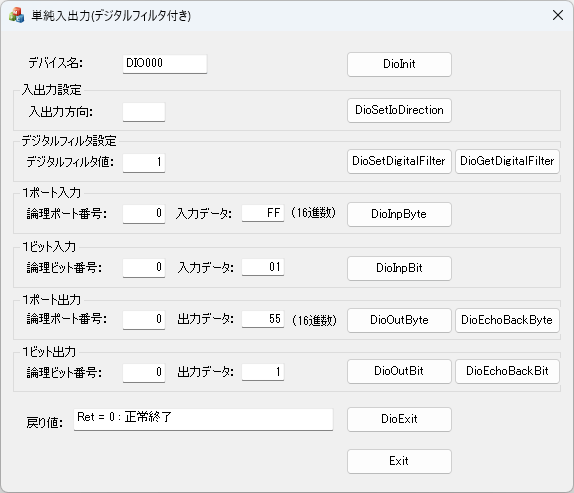
Task: Click the return value Ret text box
Action: 203,419
